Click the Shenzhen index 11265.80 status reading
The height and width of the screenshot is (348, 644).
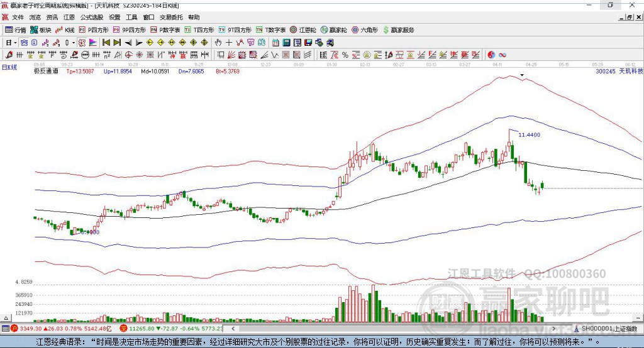pyautogui.click(x=142, y=329)
